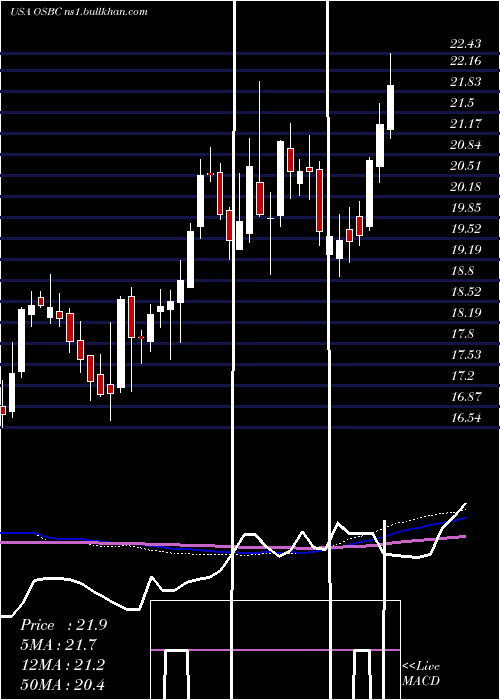Click the 21.5 price label
The width and height of the screenshot is (500, 700).
(462, 103)
